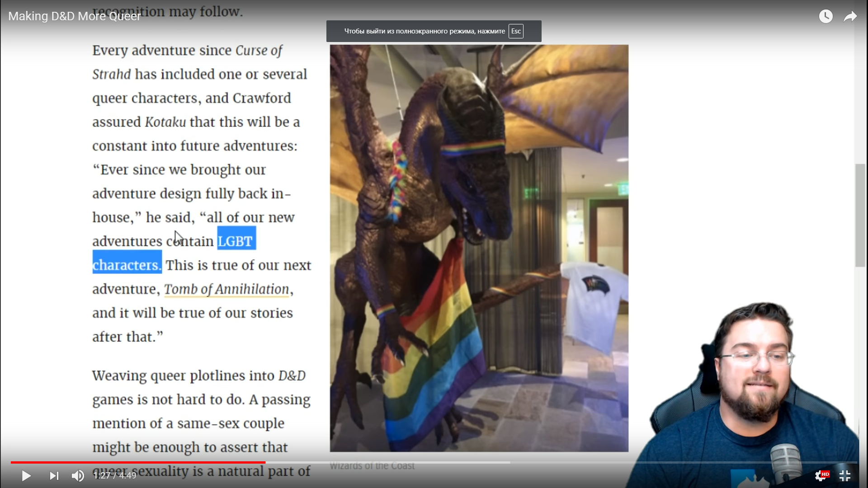
Task: Open video quality settings gear
Action: [821, 475]
